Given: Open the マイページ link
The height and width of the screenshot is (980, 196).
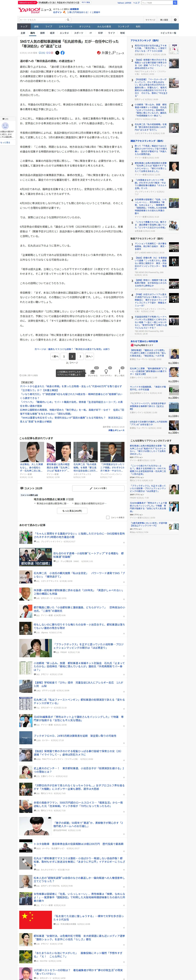Looking at the screenshot, I should point(150,20).
